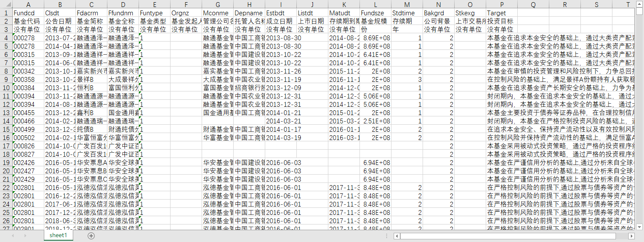This screenshot has width=644, height=242.
Task: Select the Funtype header cell
Action: coord(154,13)
